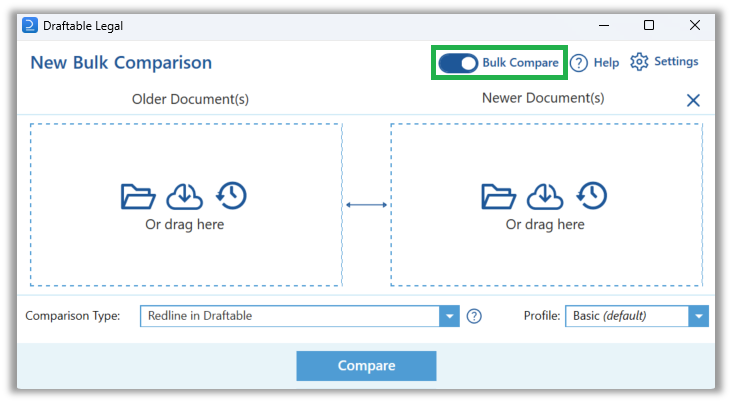Click the Compare button
The width and height of the screenshot is (732, 403).
366,366
